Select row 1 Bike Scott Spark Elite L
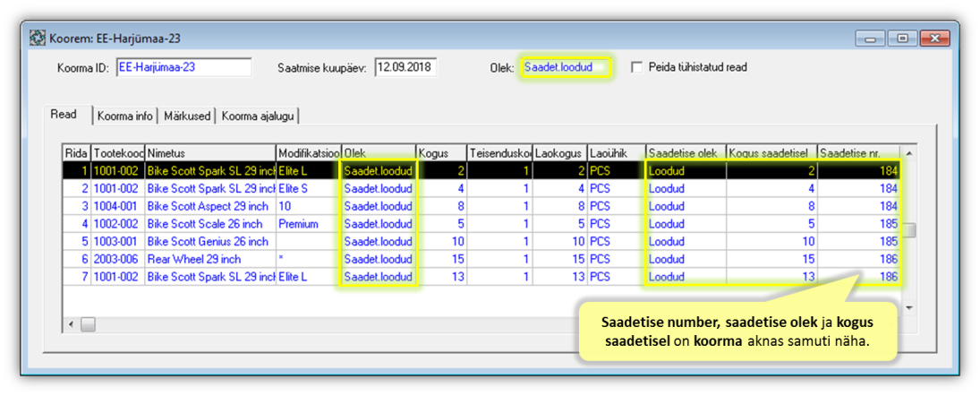This screenshot has width=980, height=396. [481, 171]
